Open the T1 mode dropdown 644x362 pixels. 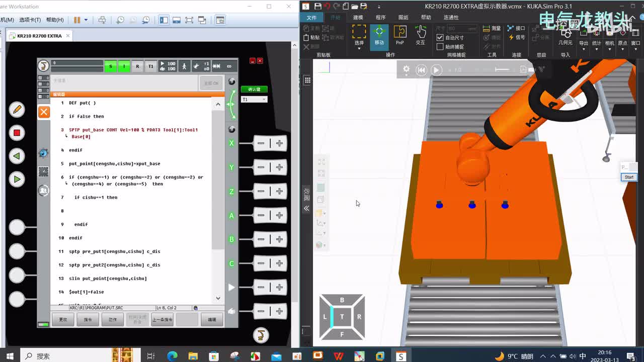(x=254, y=99)
